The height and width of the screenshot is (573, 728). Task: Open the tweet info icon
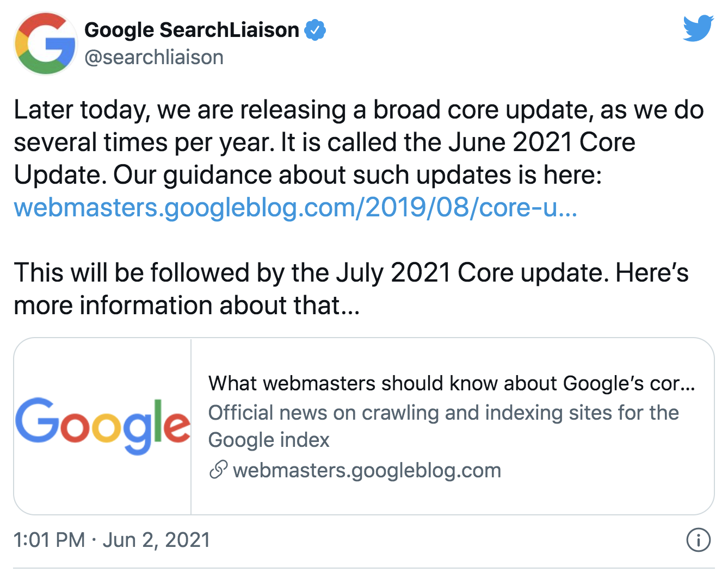tap(698, 540)
